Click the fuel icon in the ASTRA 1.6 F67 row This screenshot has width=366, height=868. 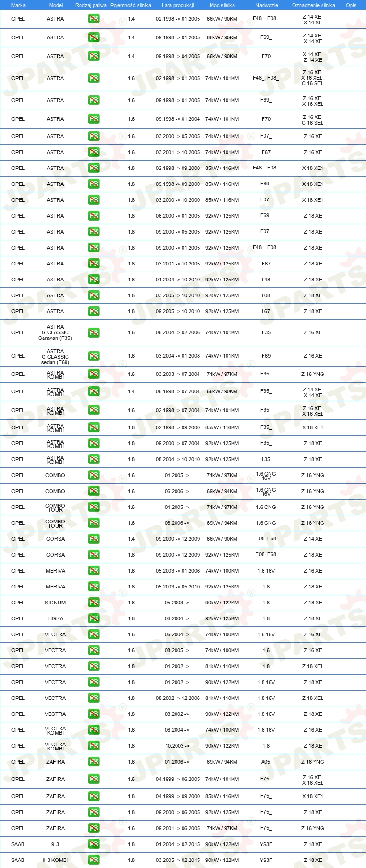point(94,152)
